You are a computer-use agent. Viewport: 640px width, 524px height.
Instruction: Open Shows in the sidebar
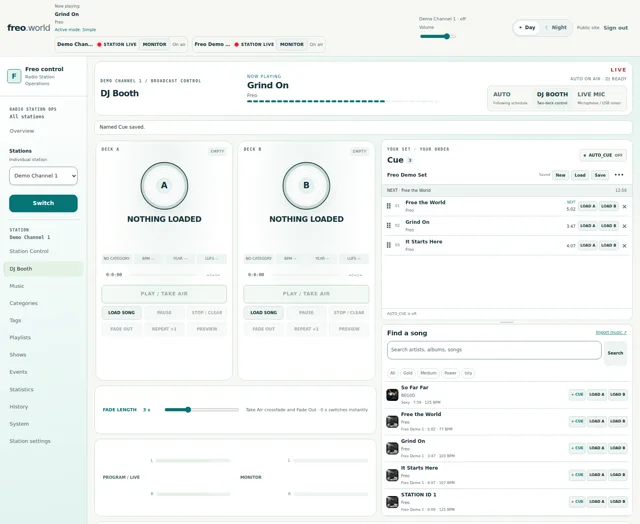(x=18, y=355)
